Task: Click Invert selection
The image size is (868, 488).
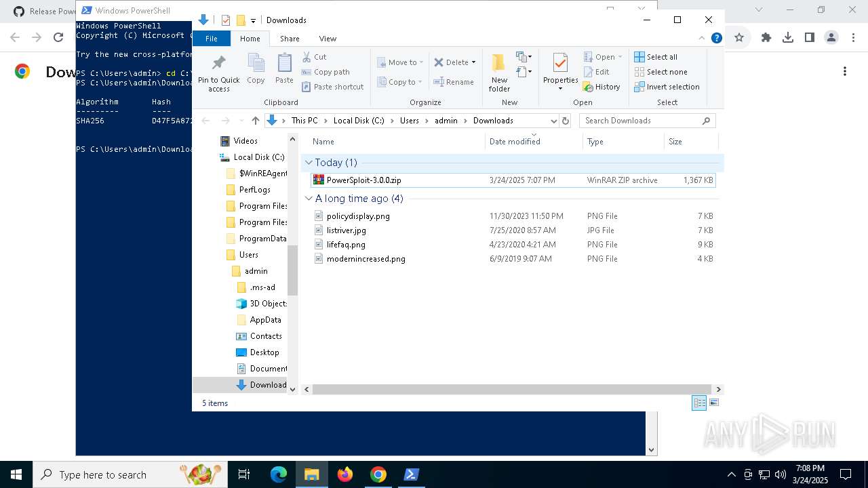Action: tap(667, 87)
